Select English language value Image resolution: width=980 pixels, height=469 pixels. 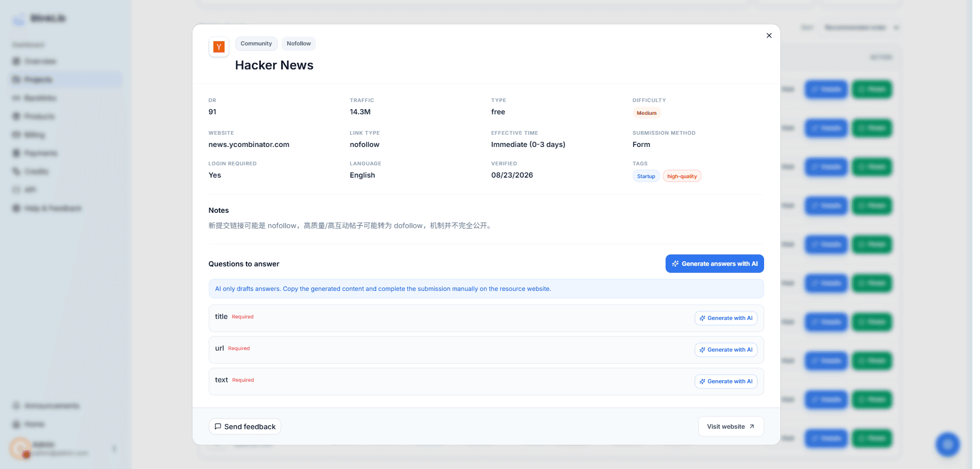[x=362, y=176]
